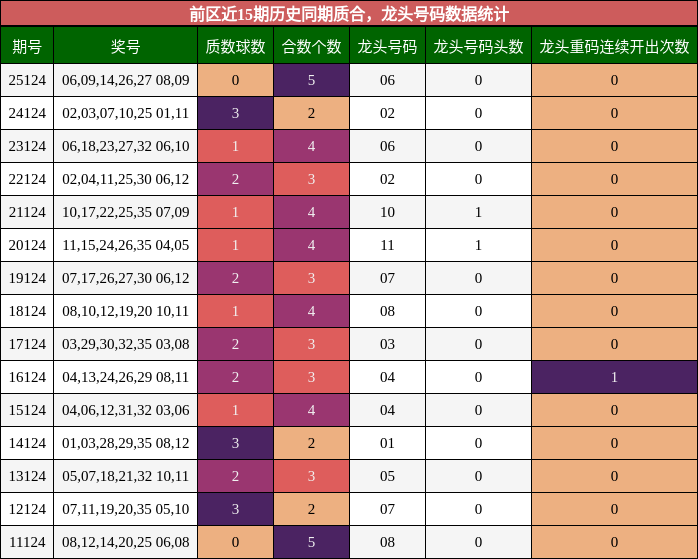Click period number 25124
Image resolution: width=698 pixels, height=559 pixels.
tap(27, 80)
